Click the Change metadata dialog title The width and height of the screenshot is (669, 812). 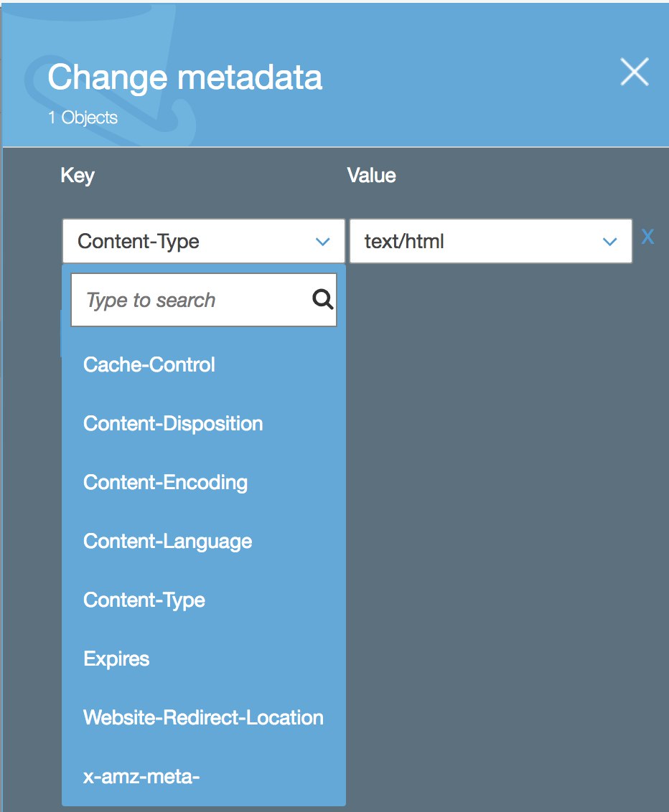(185, 77)
